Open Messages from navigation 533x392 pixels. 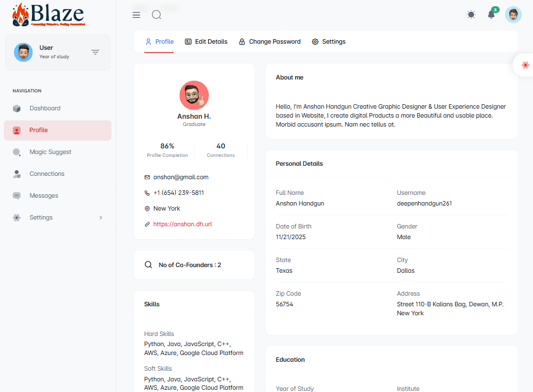tap(44, 195)
